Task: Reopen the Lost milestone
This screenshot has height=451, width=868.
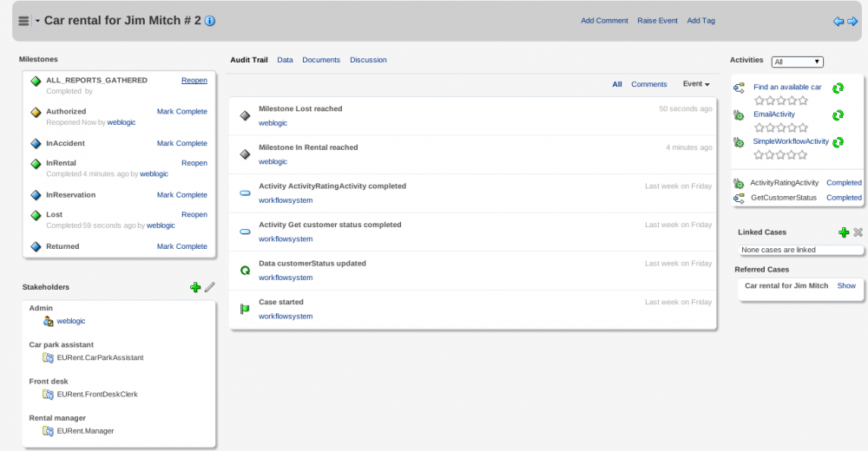Action: coord(194,215)
